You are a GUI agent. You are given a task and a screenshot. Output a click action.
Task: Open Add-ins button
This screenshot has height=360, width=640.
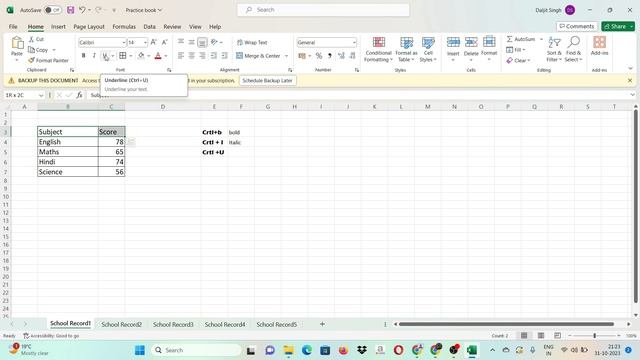[x=600, y=46]
